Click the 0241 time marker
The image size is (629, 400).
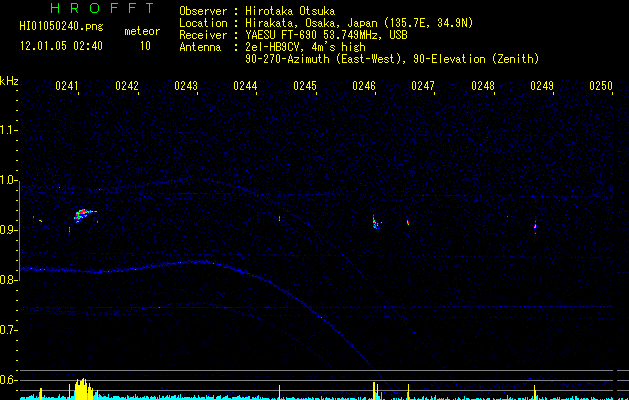point(67,86)
